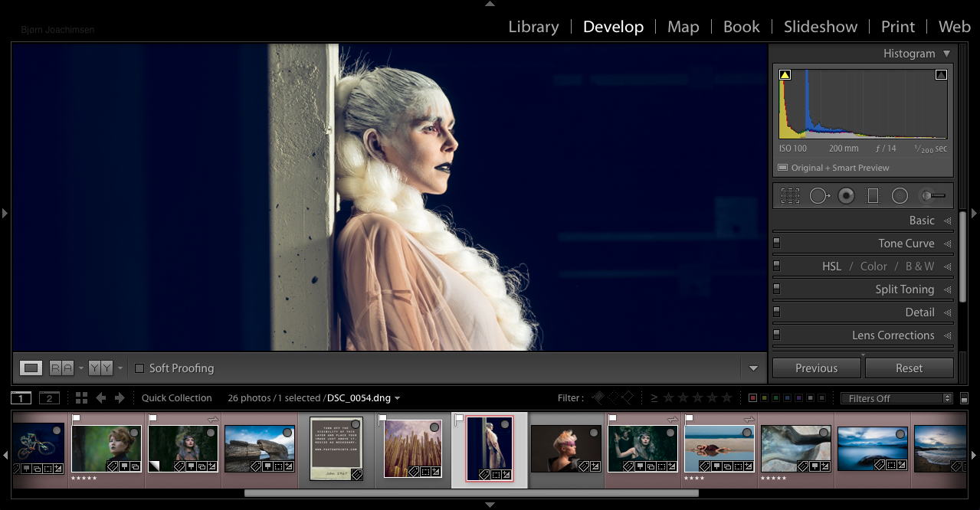Image resolution: width=980 pixels, height=510 pixels.
Task: Filter by red color label
Action: [752, 398]
